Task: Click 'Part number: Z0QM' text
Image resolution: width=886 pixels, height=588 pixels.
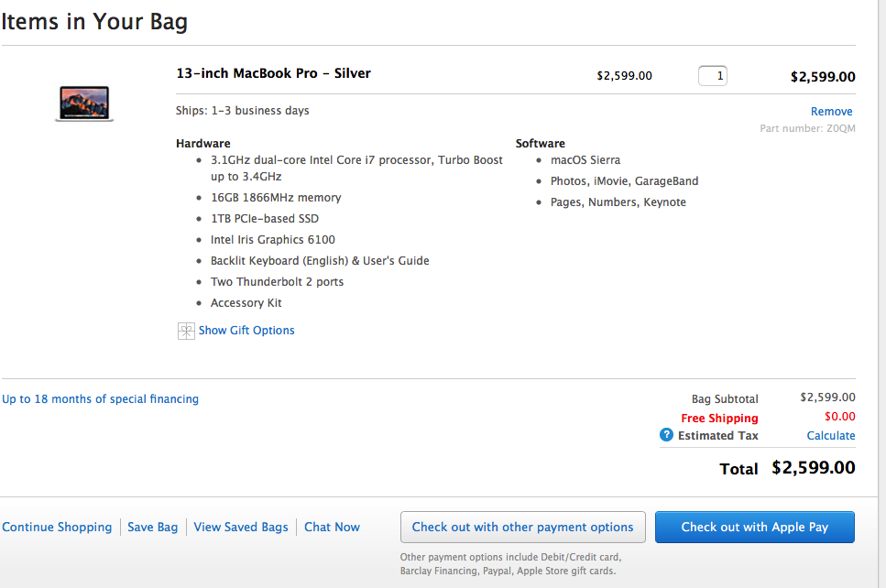Action: point(807,128)
